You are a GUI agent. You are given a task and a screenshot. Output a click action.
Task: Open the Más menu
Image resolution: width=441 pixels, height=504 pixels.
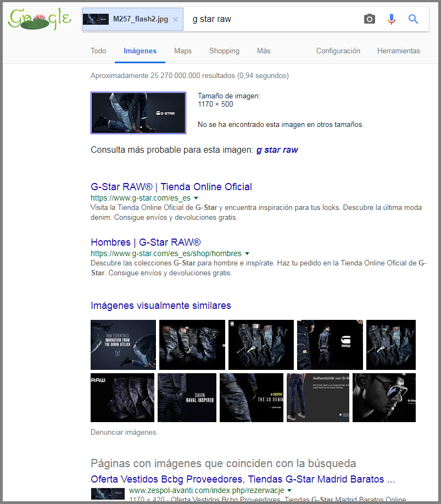[x=264, y=51]
